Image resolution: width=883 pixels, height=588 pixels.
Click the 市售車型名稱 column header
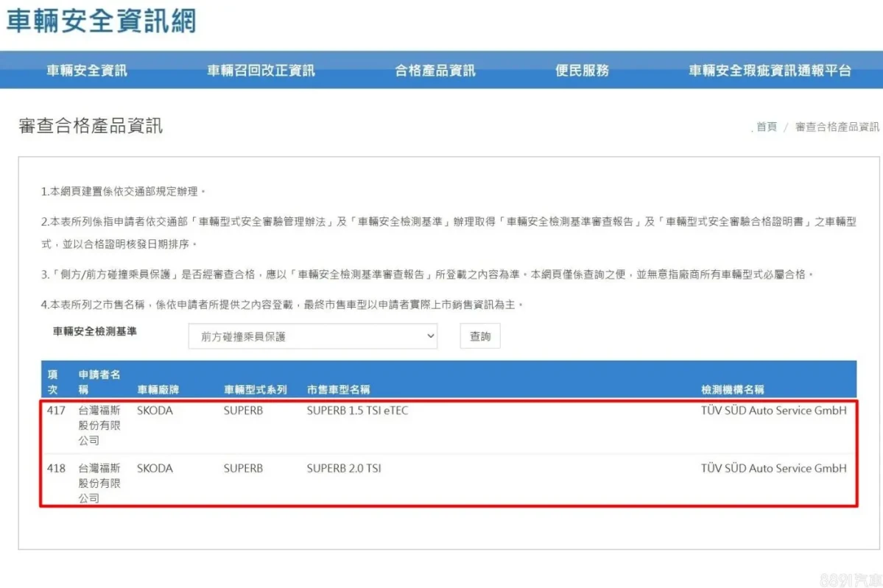[339, 389]
